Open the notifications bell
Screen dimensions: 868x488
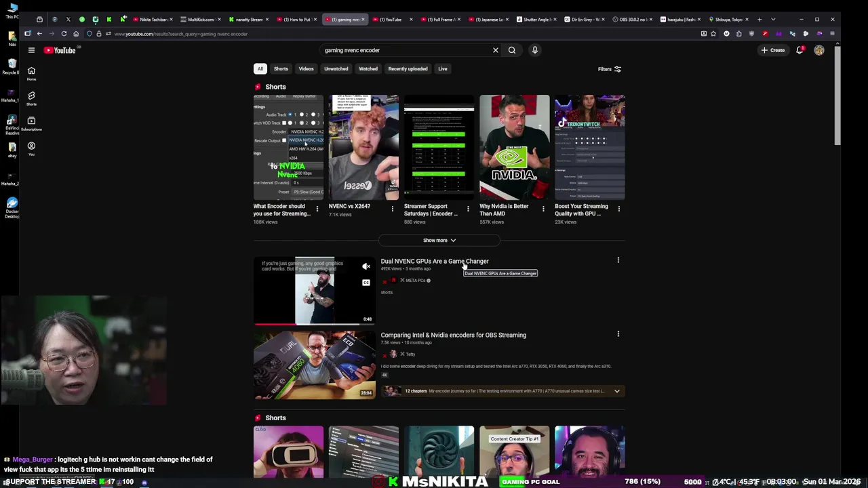coord(800,50)
